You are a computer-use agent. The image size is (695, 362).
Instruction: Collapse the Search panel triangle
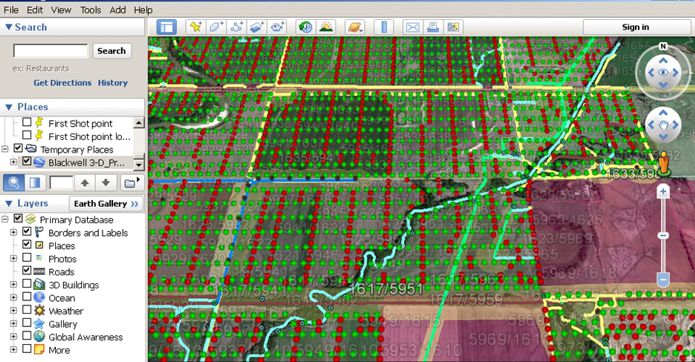(8, 27)
